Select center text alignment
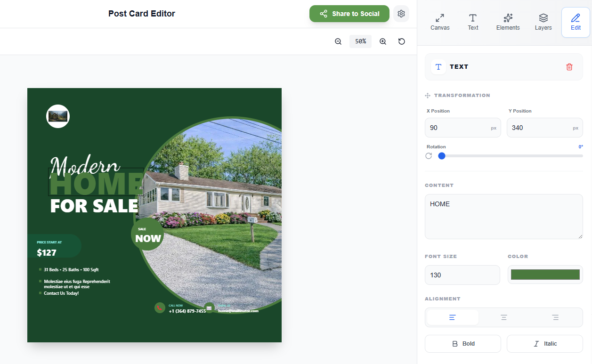The height and width of the screenshot is (364, 592). [x=504, y=317]
